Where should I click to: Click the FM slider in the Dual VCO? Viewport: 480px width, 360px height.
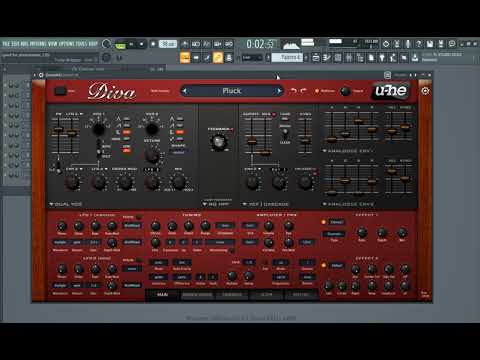(58, 130)
